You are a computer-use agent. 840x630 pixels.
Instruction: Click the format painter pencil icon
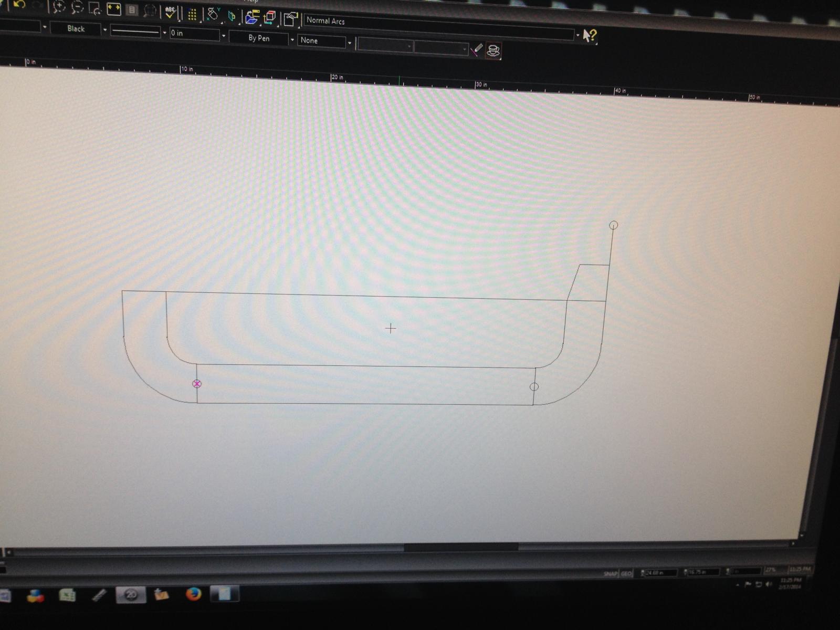click(x=477, y=49)
